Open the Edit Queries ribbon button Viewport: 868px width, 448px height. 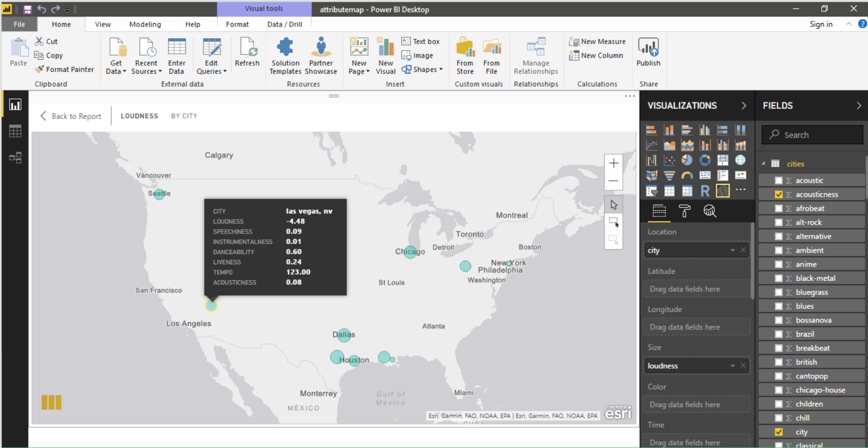click(211, 56)
